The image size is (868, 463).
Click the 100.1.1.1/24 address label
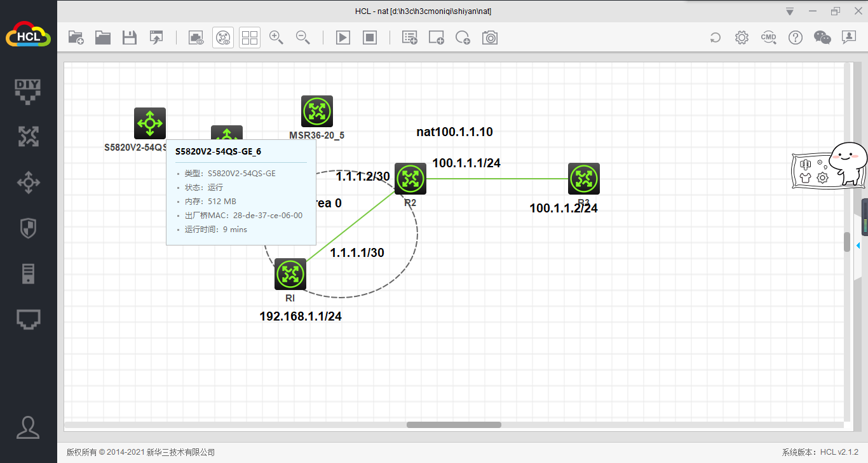(x=466, y=163)
